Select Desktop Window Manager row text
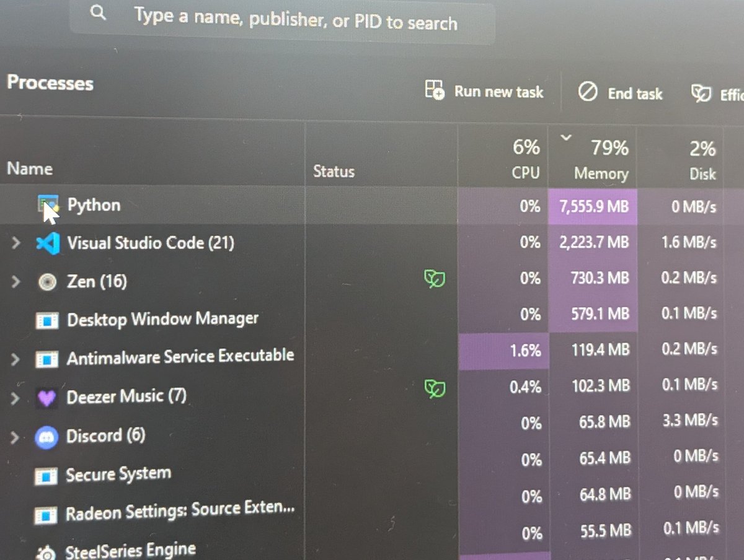 (162, 320)
